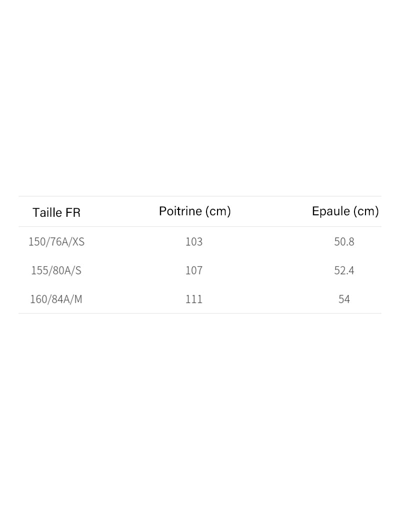
Task: Click the Taille FR column header
Action: (x=56, y=212)
